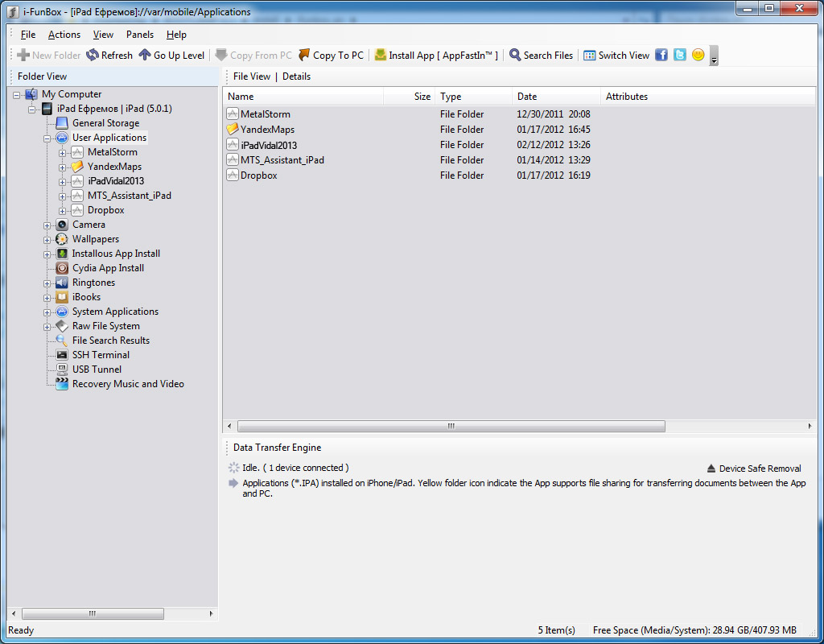
Task: Open toolbar overflow options arrow
Action: click(x=714, y=56)
